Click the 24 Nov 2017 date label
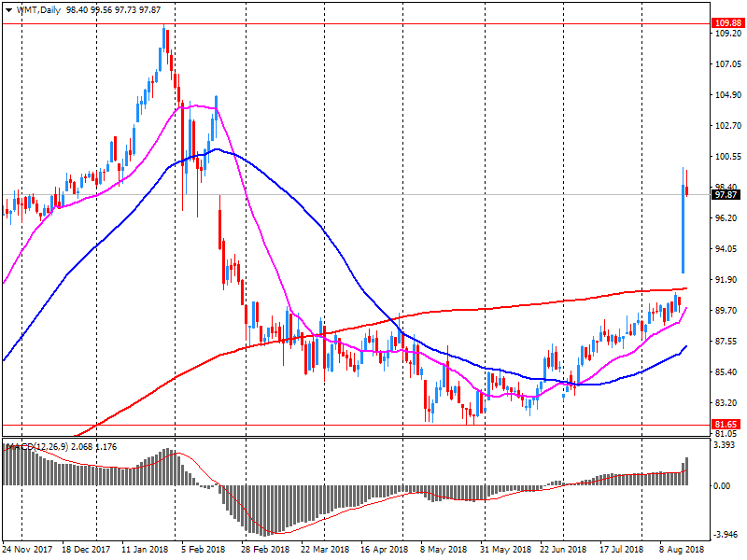This screenshot has height=560, width=747. click(x=28, y=550)
